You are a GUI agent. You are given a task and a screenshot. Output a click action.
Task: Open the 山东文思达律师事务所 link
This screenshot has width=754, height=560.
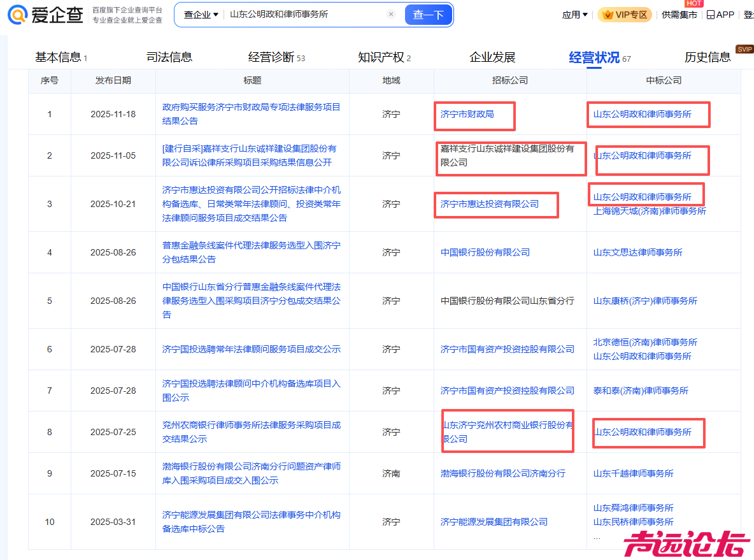point(637,252)
